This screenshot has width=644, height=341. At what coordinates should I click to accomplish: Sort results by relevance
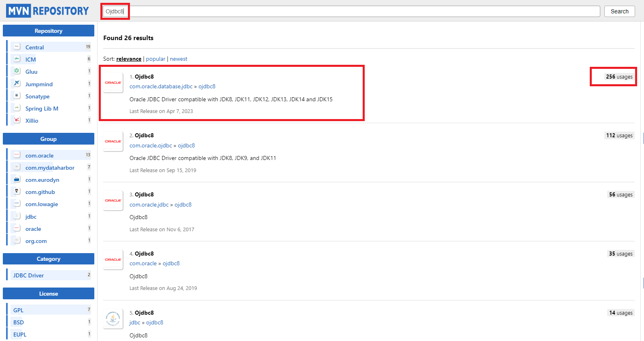coord(129,59)
